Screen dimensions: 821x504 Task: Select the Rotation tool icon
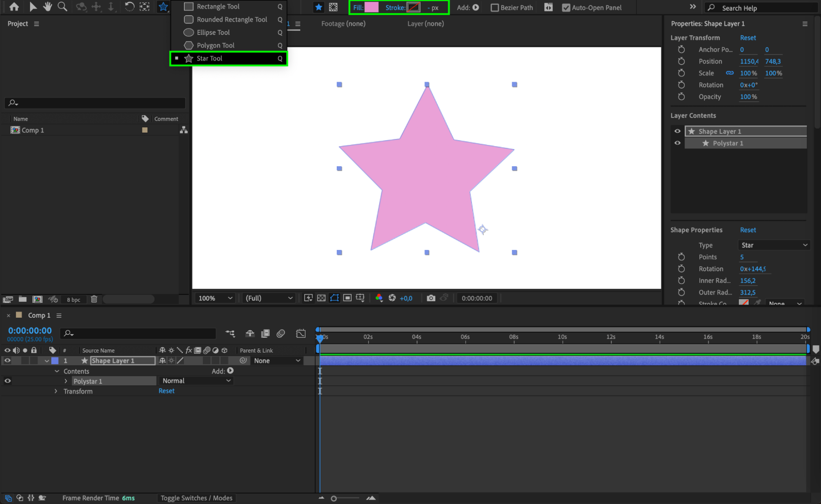tap(129, 7)
